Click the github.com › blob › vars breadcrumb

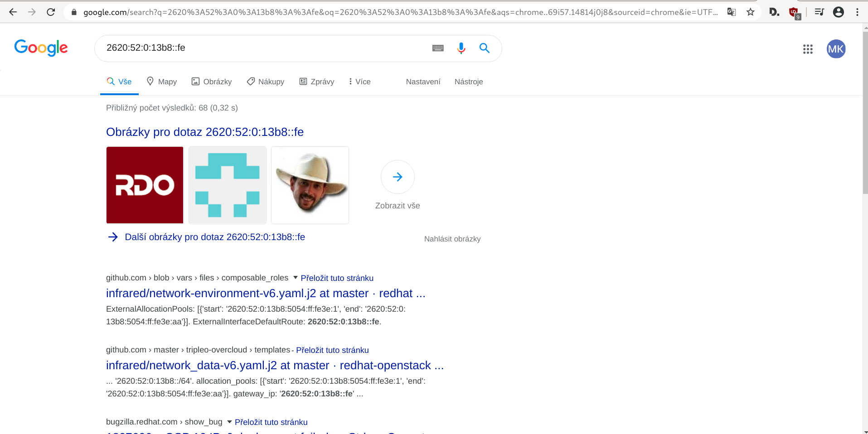point(197,278)
